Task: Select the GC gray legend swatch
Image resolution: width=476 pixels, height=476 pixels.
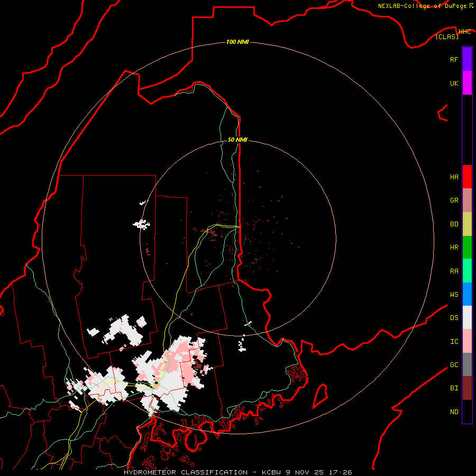Action: point(467,364)
